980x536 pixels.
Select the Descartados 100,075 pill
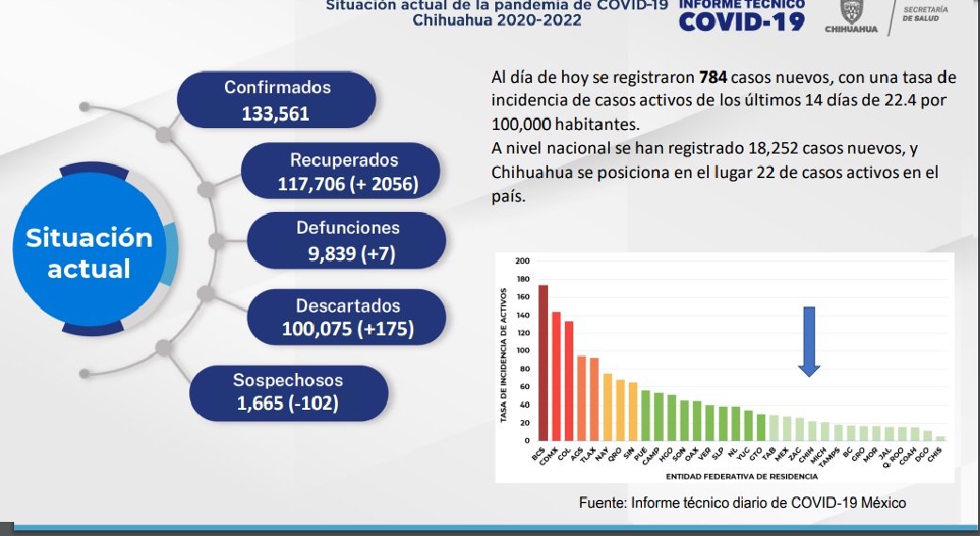347,317
